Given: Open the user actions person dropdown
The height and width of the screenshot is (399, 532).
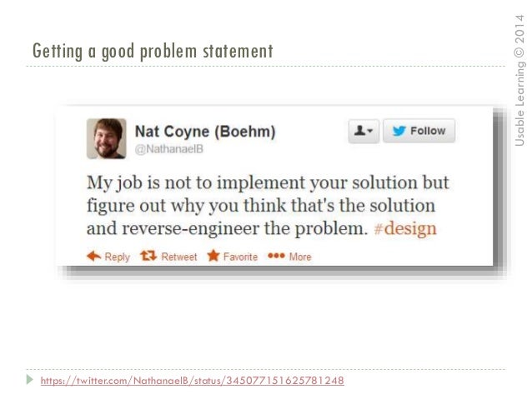Looking at the screenshot, I should 364,131.
